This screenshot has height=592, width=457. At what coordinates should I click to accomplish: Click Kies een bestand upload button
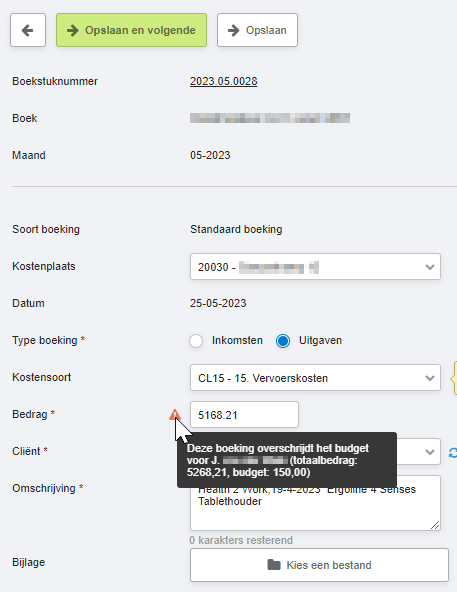point(320,565)
